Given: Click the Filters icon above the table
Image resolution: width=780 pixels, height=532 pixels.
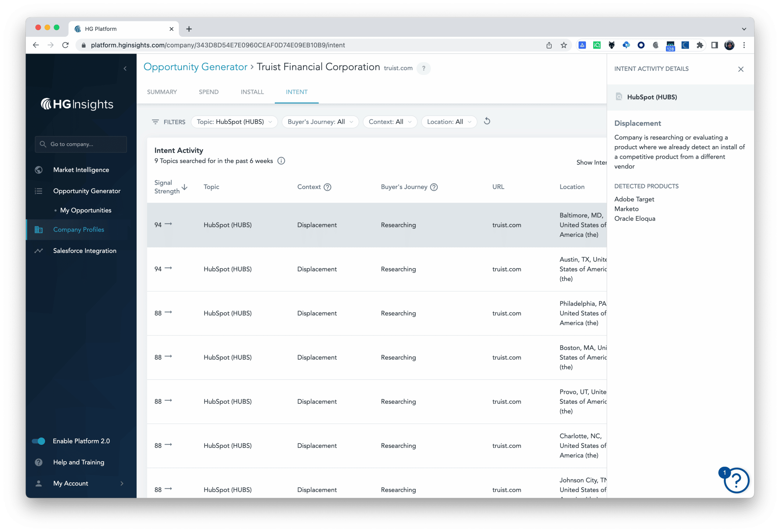Looking at the screenshot, I should pos(156,122).
